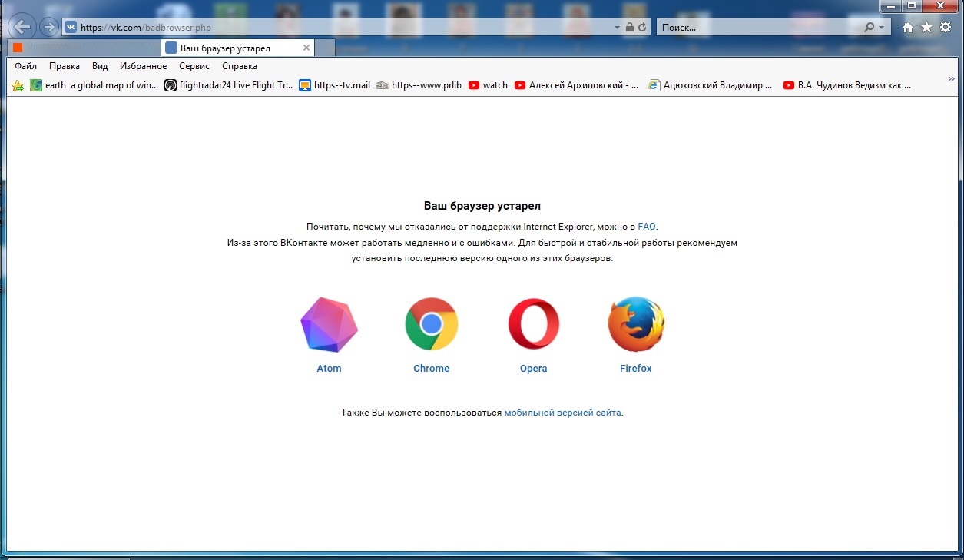Open the flightradar24 Live Flight favorite
This screenshot has height=560, width=964.
(229, 85)
